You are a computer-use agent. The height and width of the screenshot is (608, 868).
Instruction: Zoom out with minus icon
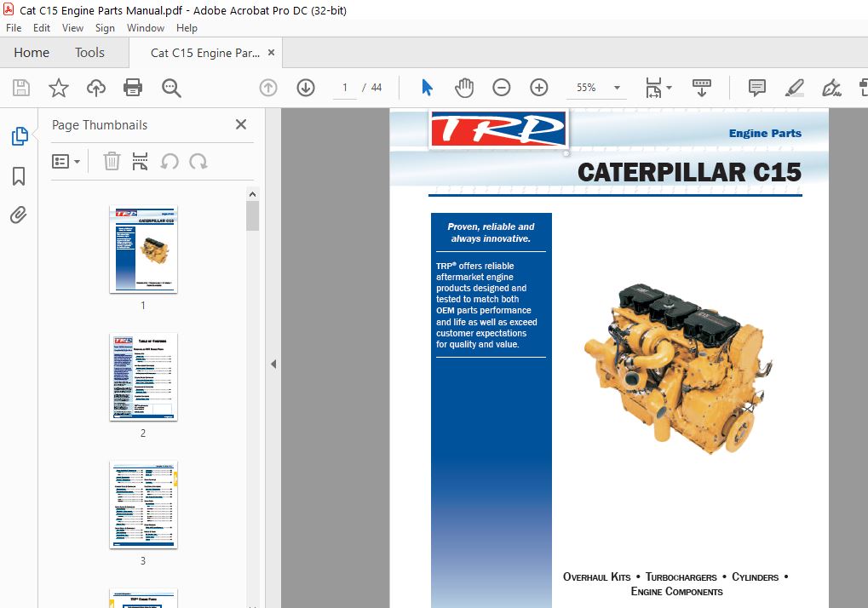502,88
